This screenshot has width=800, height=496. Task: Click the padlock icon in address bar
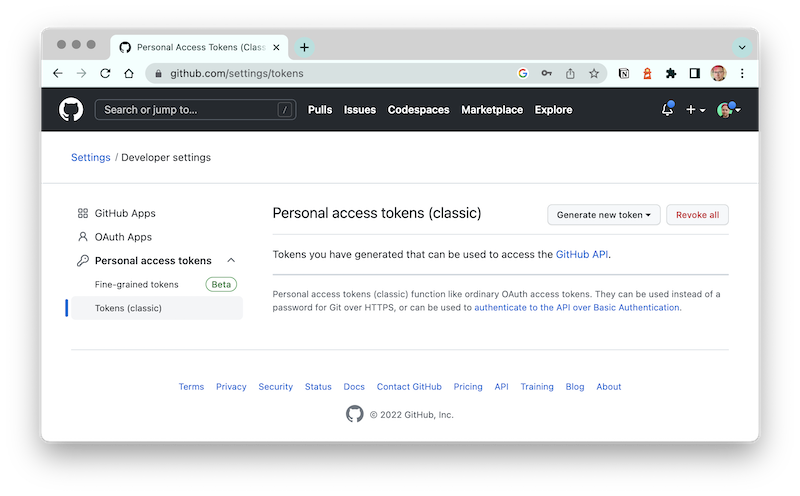158,73
